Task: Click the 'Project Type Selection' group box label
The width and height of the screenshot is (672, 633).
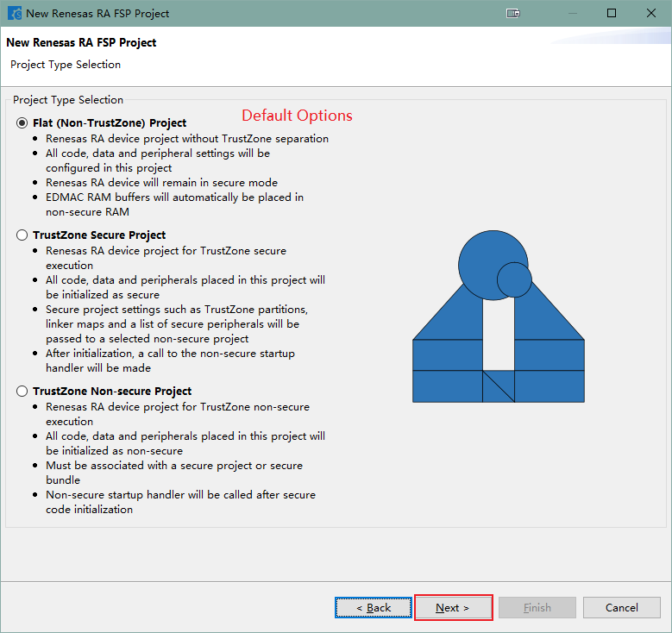Action: coord(68,100)
